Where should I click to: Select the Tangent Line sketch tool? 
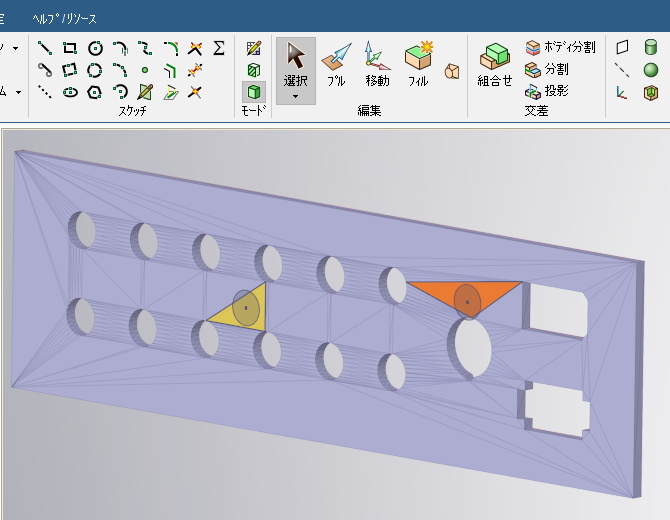45,70
